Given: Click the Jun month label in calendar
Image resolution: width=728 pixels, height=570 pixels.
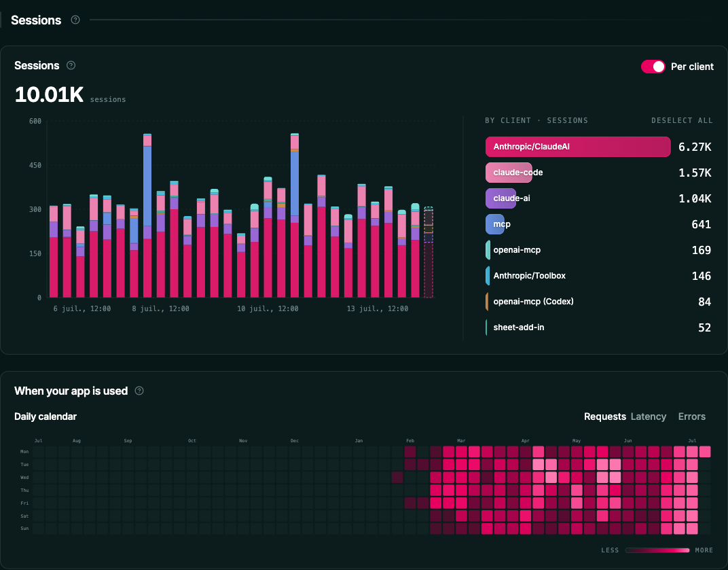Looking at the screenshot, I should pos(627,440).
